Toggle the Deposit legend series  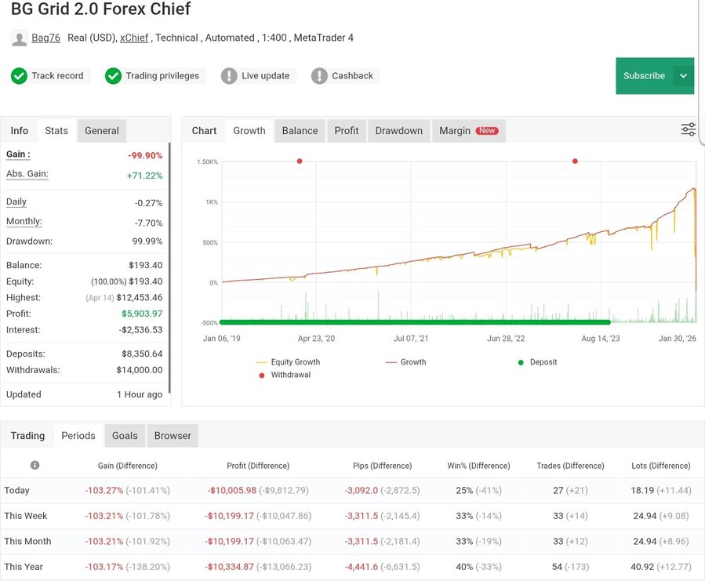click(x=537, y=362)
